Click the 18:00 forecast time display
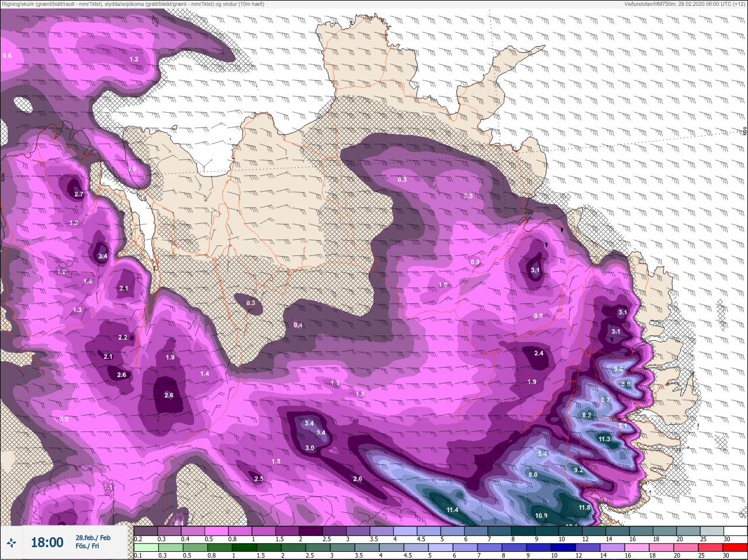Image resolution: width=748 pixels, height=560 pixels. point(47,542)
